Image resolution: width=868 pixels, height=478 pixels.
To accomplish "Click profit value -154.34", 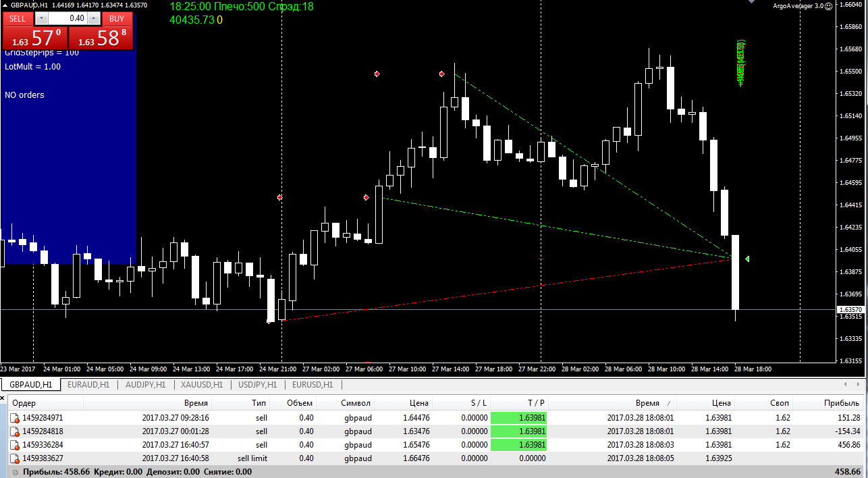I will tap(846, 431).
